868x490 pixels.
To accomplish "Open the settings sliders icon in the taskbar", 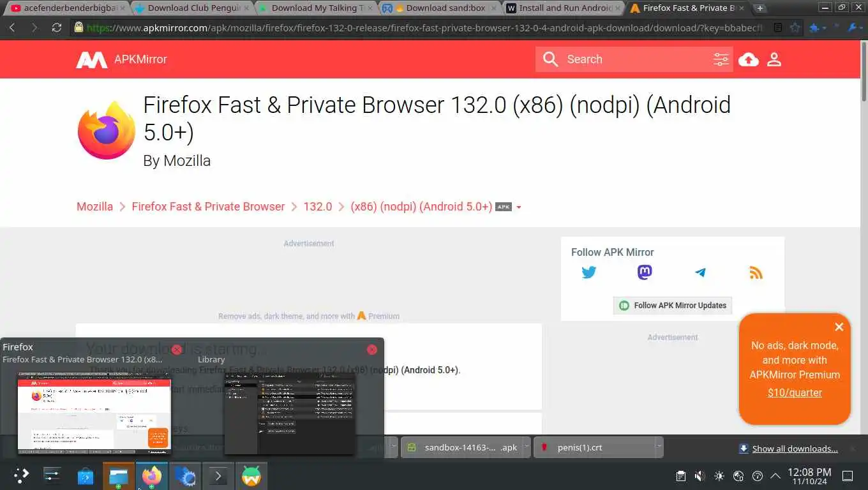I will (x=52, y=476).
